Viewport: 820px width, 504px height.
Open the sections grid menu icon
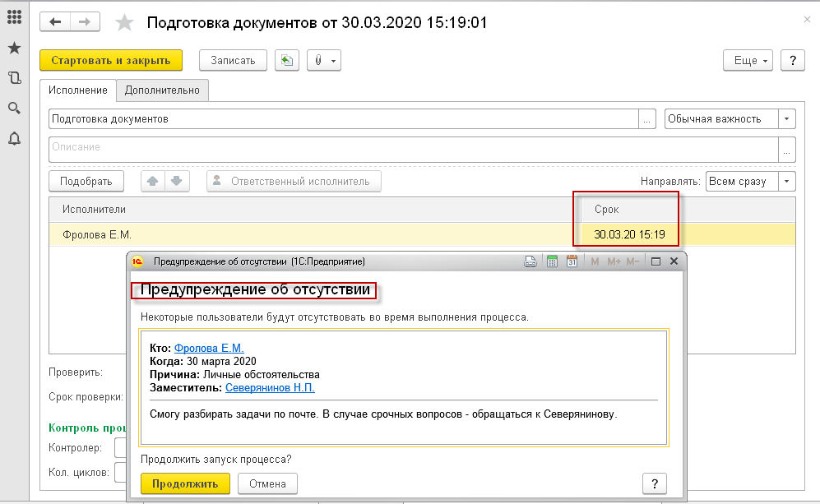click(x=14, y=18)
